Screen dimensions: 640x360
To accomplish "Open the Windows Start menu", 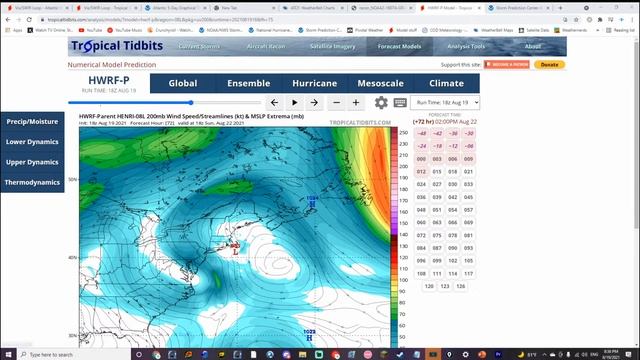I will pyautogui.click(x=8, y=354).
